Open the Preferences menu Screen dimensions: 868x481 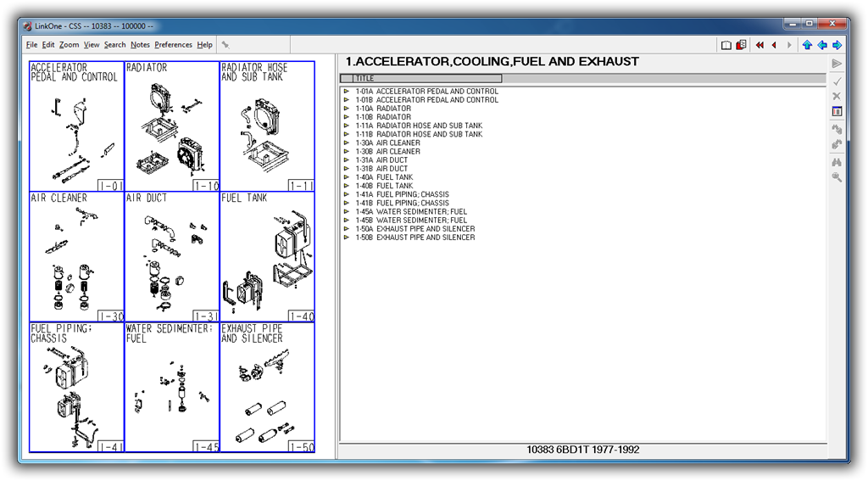pos(173,45)
